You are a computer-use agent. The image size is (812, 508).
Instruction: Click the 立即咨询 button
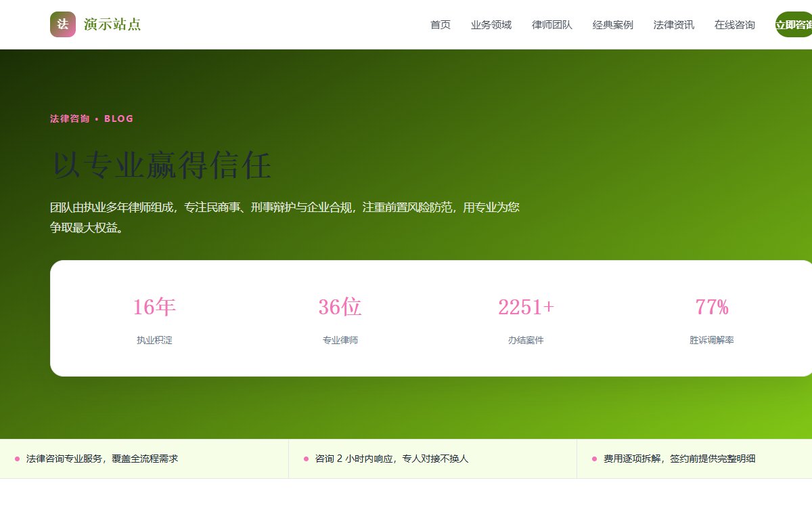[794, 24]
